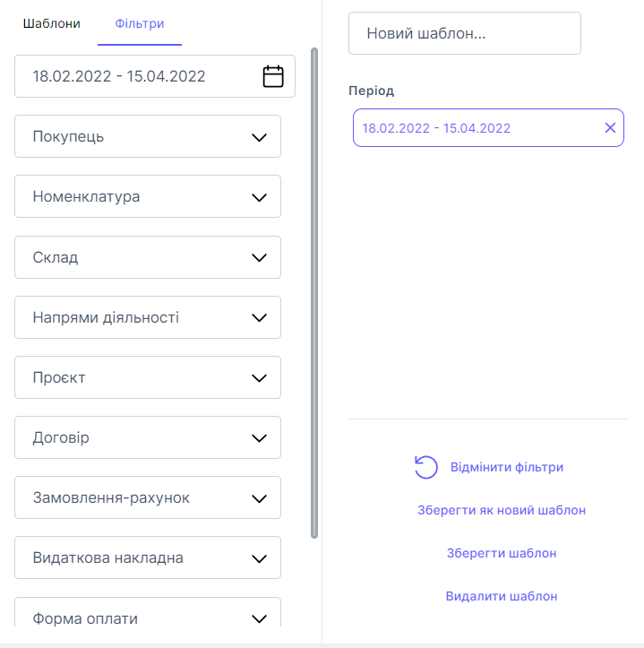
Task: Expand the Склад filter dropdown
Action: 148,257
